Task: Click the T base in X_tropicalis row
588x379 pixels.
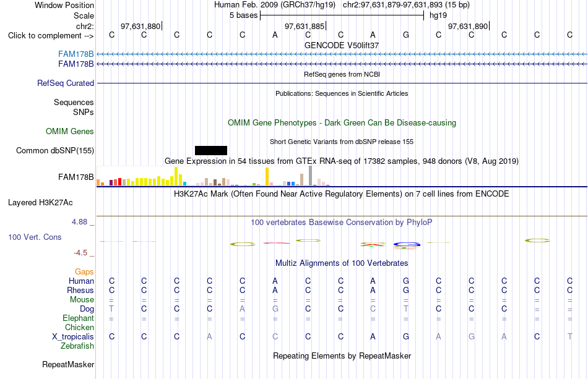Action: [x=569, y=337]
